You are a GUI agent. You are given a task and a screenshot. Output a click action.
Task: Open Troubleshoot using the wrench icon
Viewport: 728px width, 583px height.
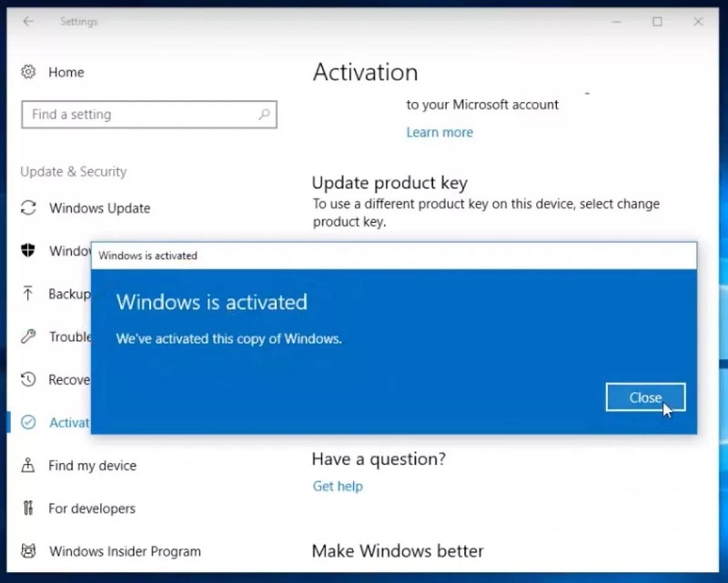point(28,337)
